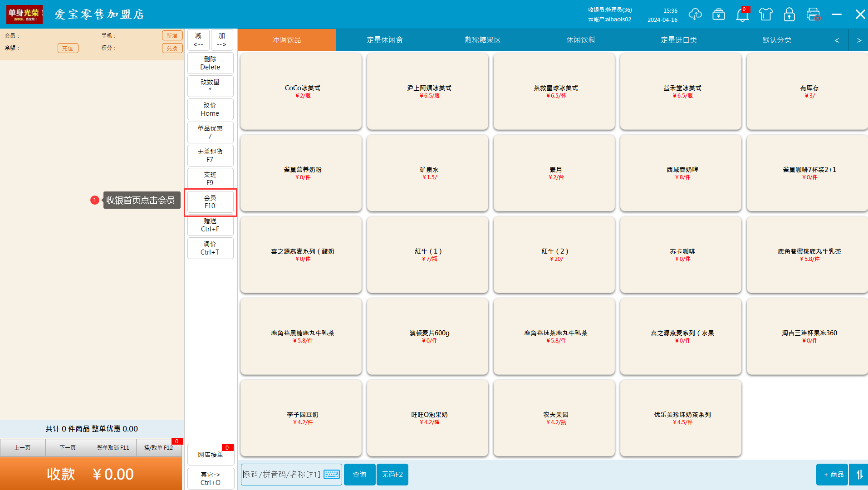This screenshot has width=868, height=490.
Task: Select the 西域春奶啤 product card
Action: 681,173
